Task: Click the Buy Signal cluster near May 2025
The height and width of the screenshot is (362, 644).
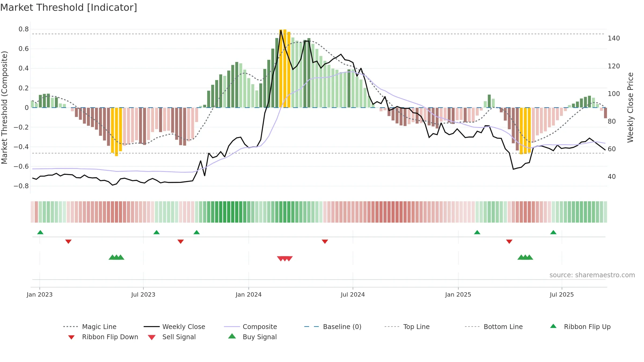Action: coord(525,257)
